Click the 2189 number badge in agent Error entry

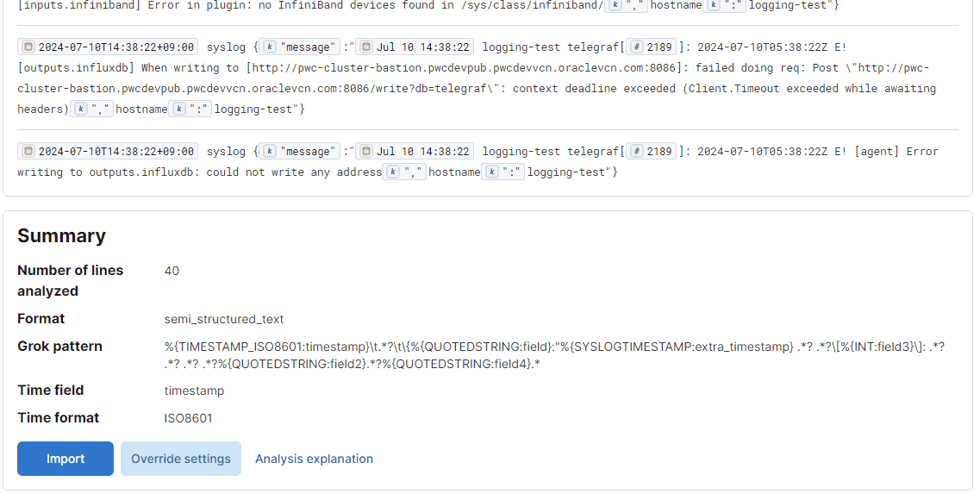pos(652,151)
